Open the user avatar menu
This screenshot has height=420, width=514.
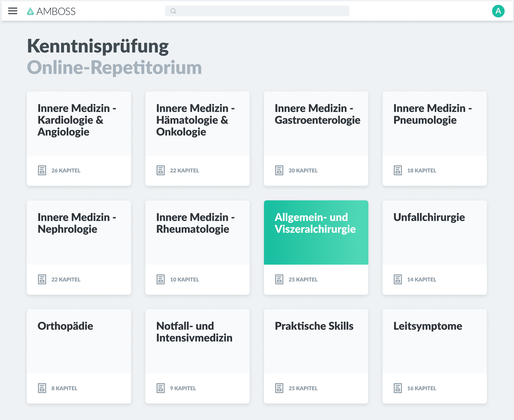click(x=498, y=11)
